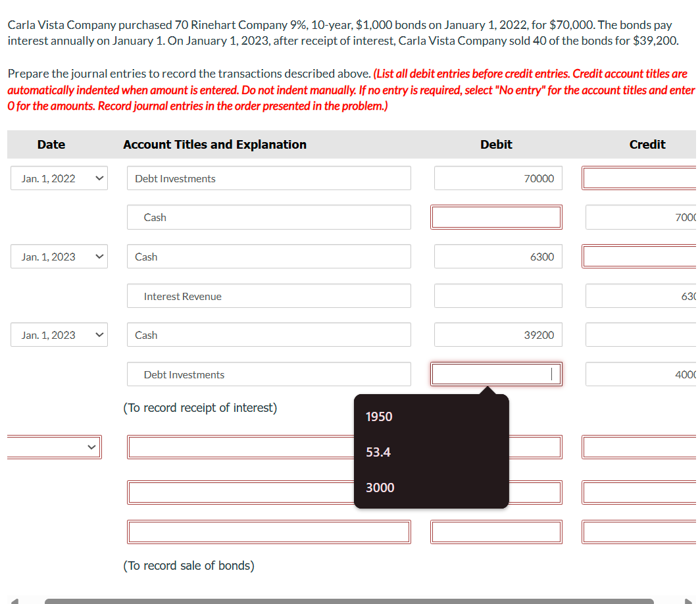The height and width of the screenshot is (604, 700).
Task: Click the credit field showing 7000
Action: (x=641, y=216)
